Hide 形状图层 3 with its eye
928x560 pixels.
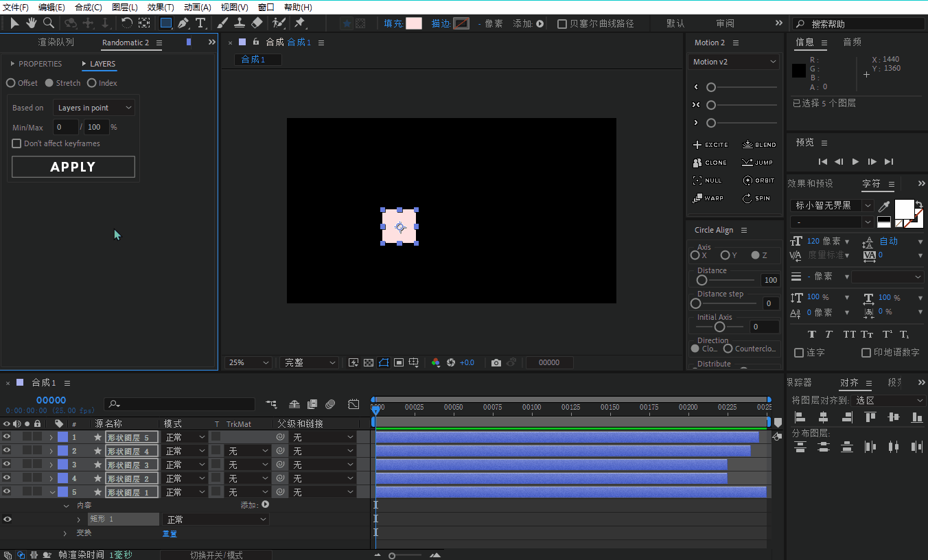(x=7, y=464)
